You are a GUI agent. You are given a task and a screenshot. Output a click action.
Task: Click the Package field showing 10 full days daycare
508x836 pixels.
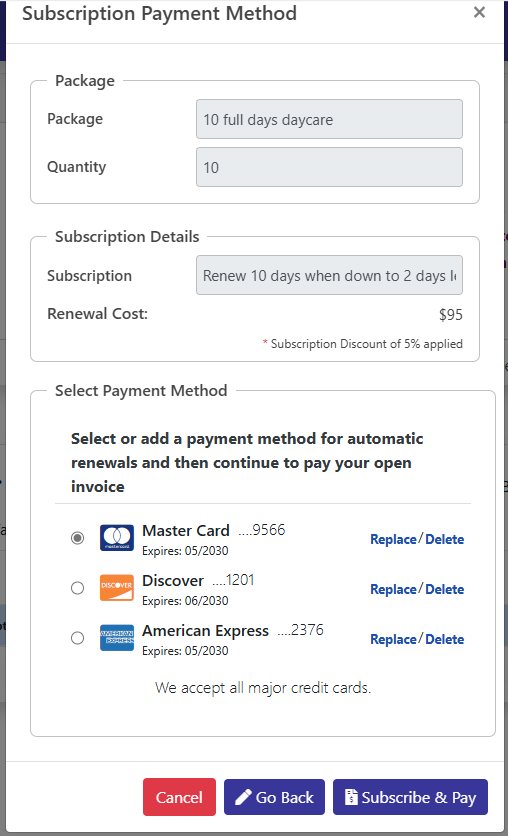329,119
